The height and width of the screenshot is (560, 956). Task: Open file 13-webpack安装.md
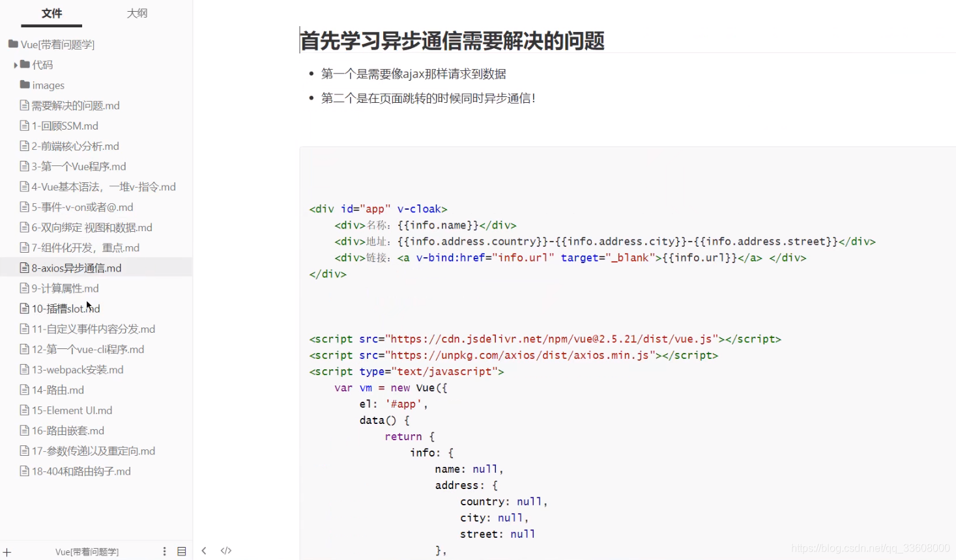(78, 369)
